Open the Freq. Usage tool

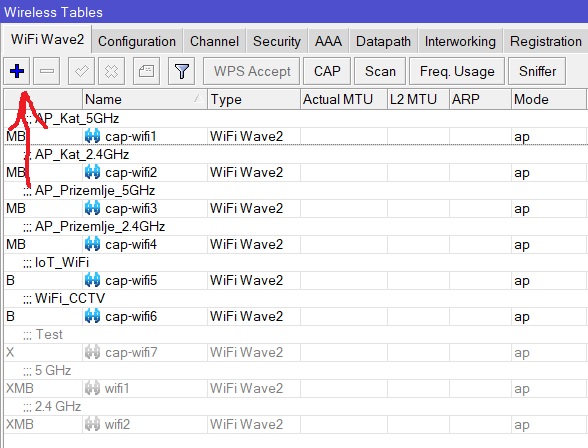click(x=457, y=71)
